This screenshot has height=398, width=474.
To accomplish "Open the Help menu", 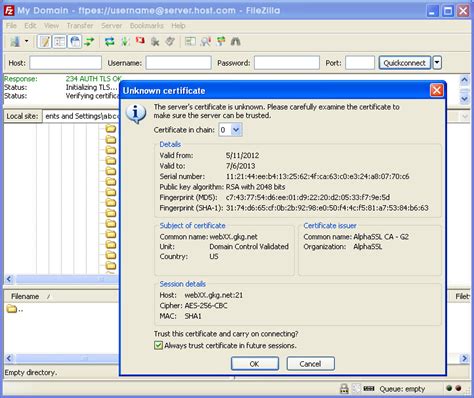I will point(178,26).
